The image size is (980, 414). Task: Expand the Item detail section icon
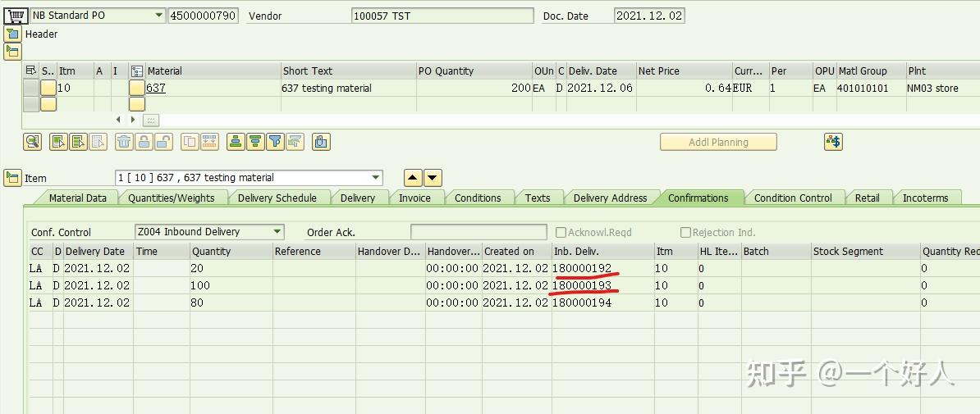point(11,177)
